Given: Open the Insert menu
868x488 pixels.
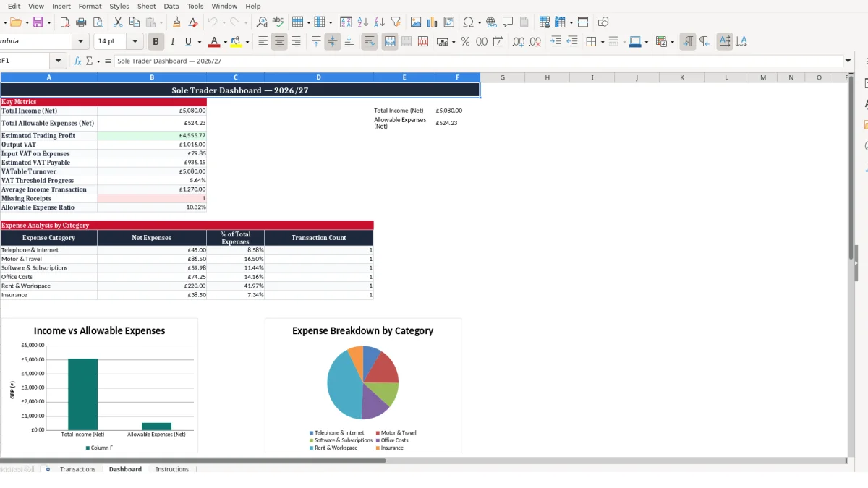Looking at the screenshot, I should [x=61, y=6].
